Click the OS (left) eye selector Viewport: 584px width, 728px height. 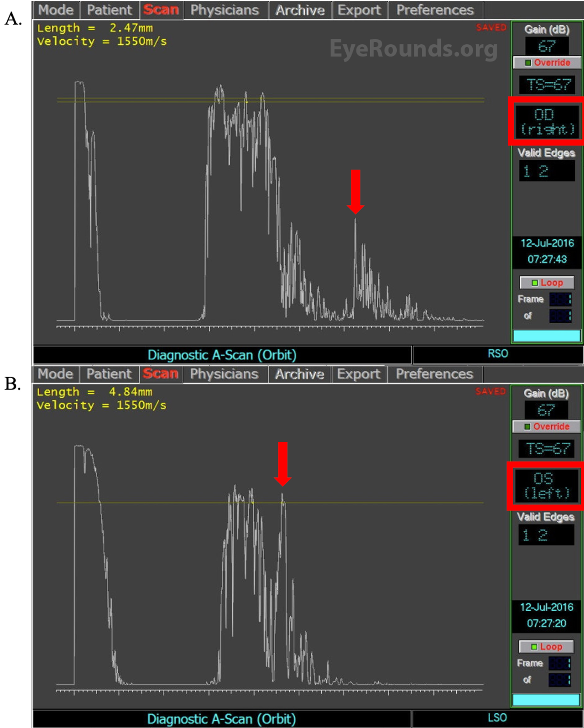point(546,486)
